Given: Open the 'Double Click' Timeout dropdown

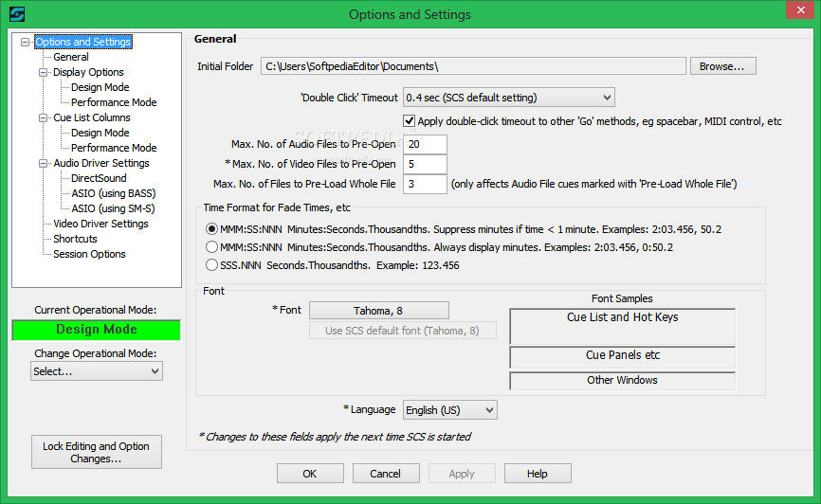Looking at the screenshot, I should point(508,98).
